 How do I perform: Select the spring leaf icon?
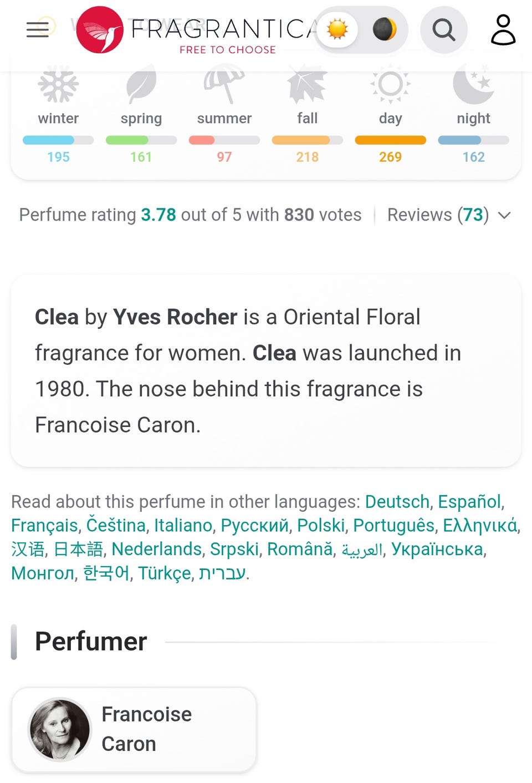(141, 84)
